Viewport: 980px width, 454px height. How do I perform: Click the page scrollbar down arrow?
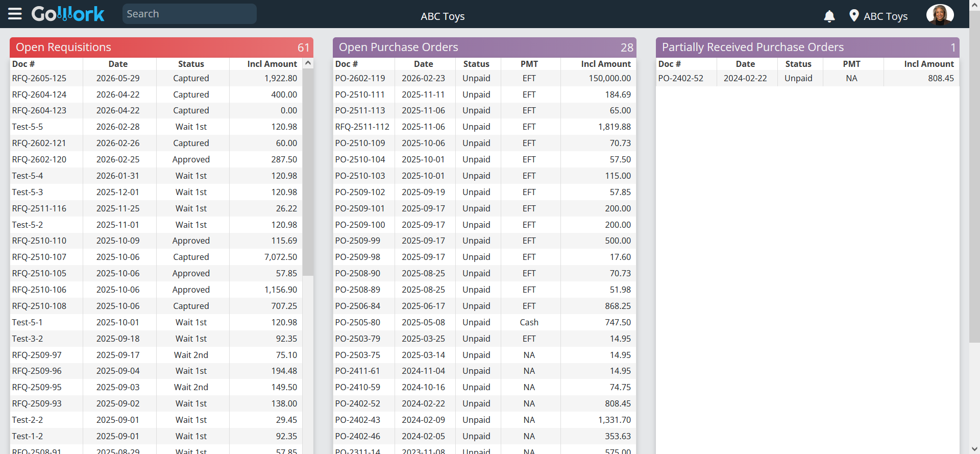[x=975, y=449]
